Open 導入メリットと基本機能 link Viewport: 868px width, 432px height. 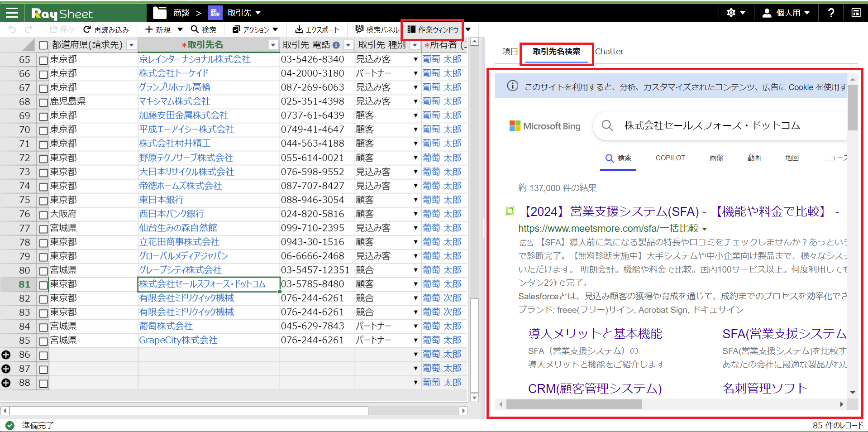pos(595,334)
